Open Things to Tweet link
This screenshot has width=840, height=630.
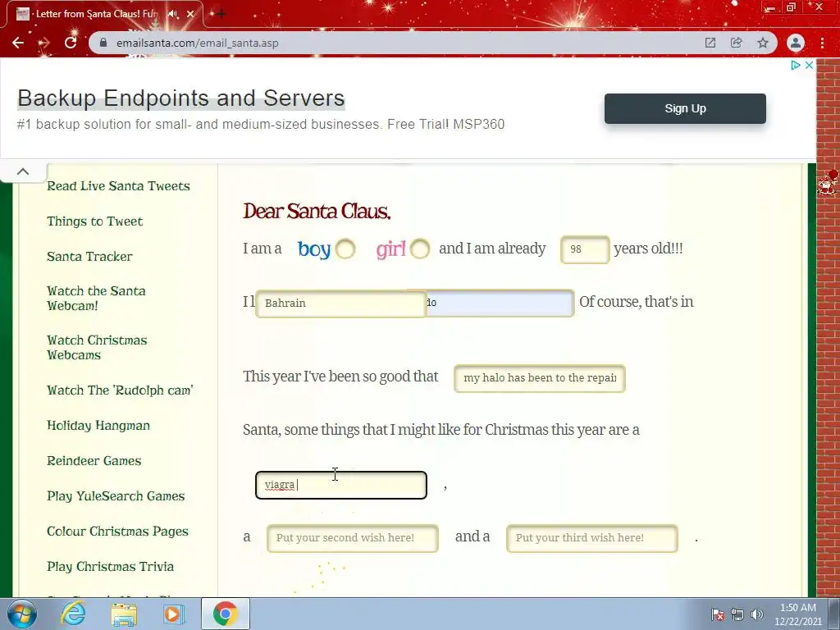[x=95, y=221]
